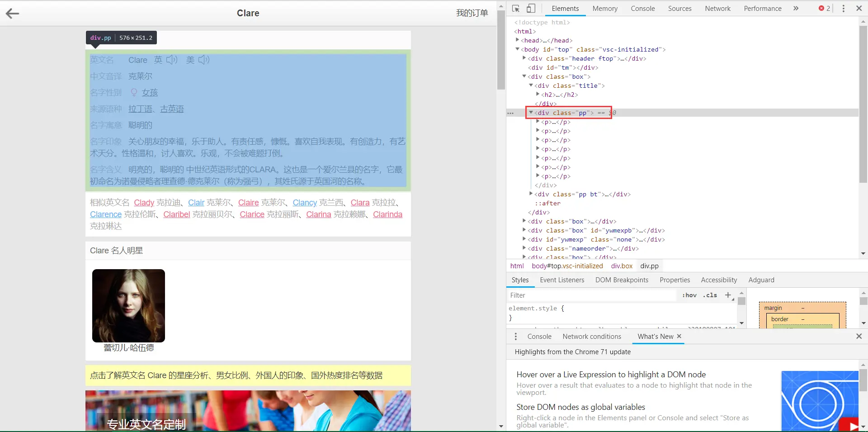Screen dimensions: 868x432
Task: Show more DevTools tabs with the chevron
Action: [x=796, y=8]
